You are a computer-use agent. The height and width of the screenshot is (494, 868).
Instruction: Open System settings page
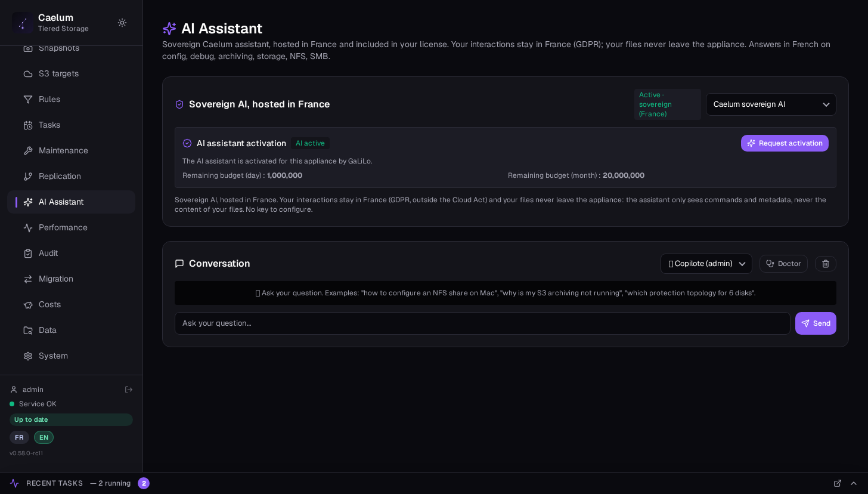(71, 356)
